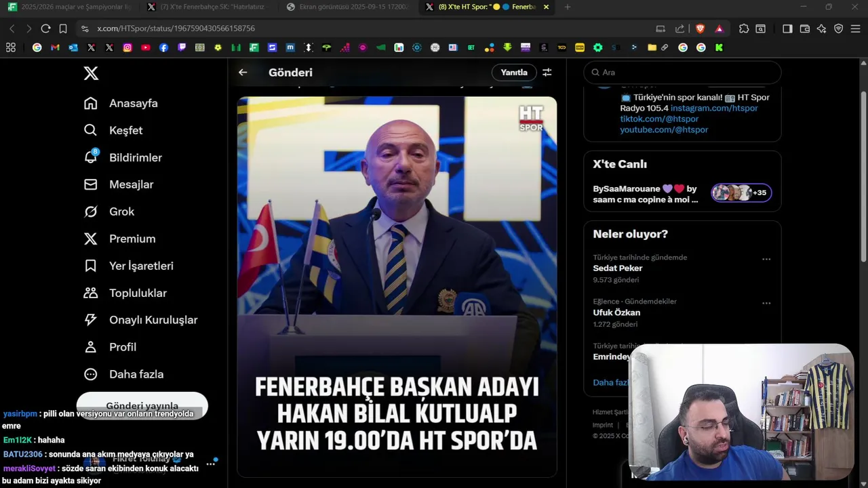
Task: Click Gönderi yayınla post button
Action: [142, 405]
